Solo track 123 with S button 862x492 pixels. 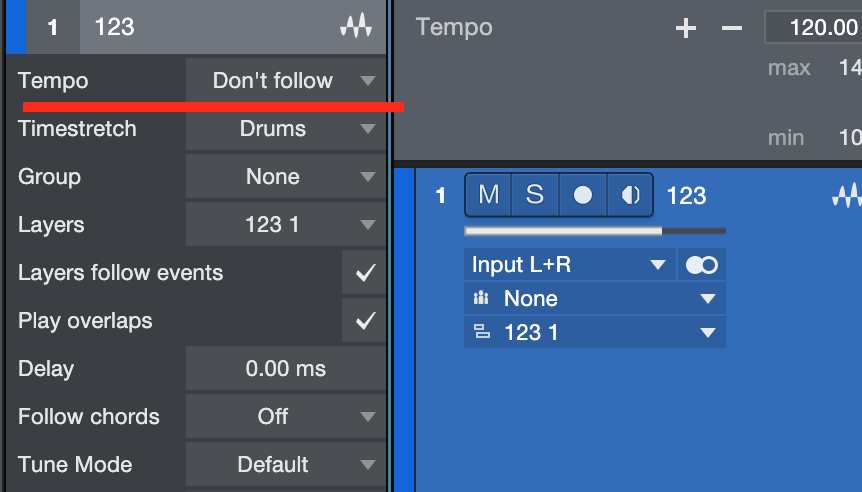tap(535, 195)
